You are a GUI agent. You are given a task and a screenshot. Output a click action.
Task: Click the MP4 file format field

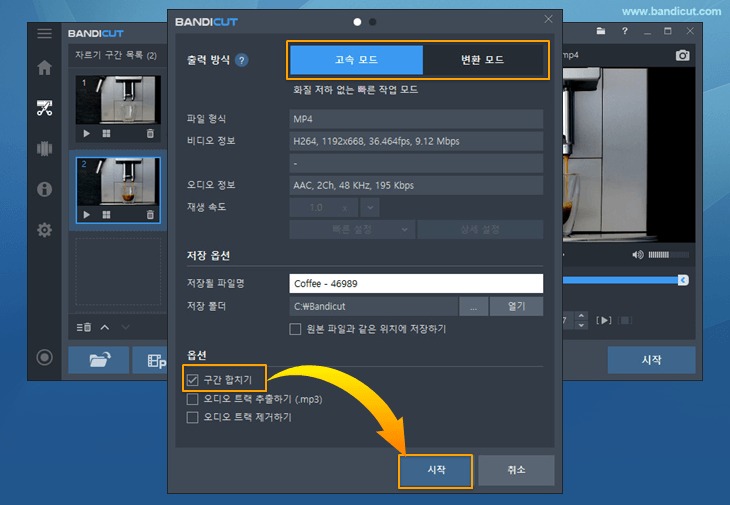[x=416, y=119]
